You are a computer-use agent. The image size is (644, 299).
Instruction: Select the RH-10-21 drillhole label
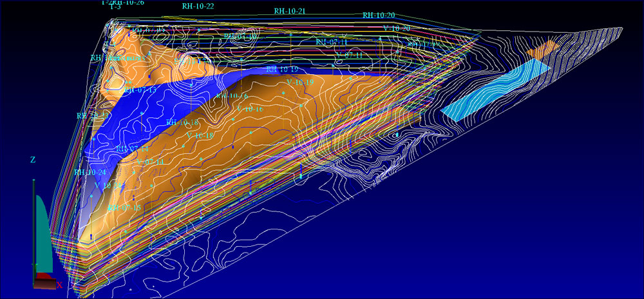289,12
